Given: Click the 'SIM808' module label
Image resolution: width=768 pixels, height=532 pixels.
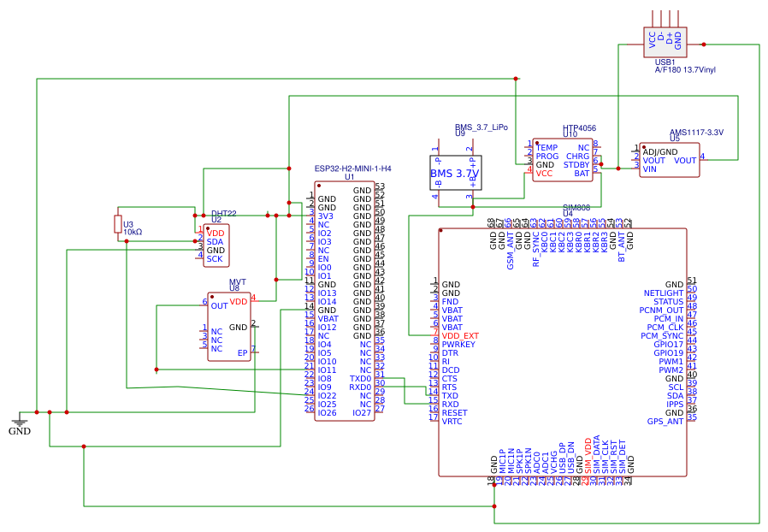Looking at the screenshot, I should click(x=576, y=207).
